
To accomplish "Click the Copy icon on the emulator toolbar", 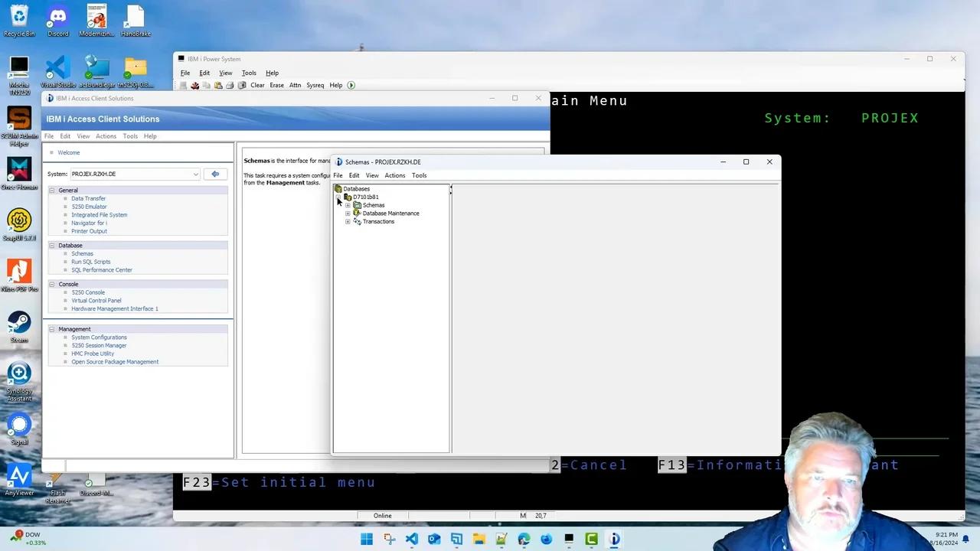I will (206, 85).
